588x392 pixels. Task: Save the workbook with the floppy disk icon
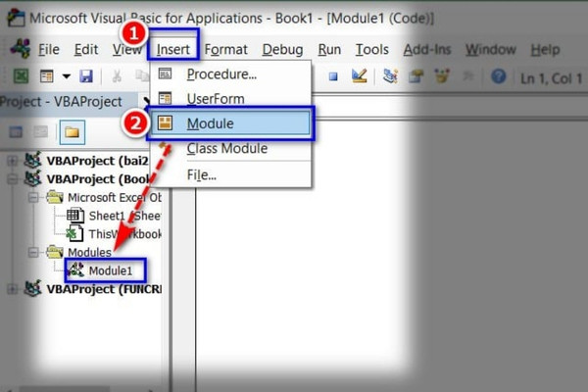coord(86,76)
